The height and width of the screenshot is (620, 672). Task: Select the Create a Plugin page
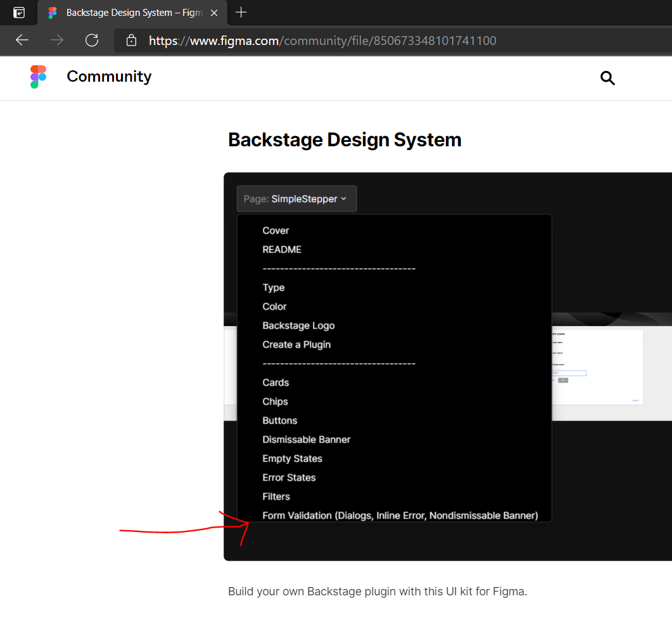(x=296, y=344)
